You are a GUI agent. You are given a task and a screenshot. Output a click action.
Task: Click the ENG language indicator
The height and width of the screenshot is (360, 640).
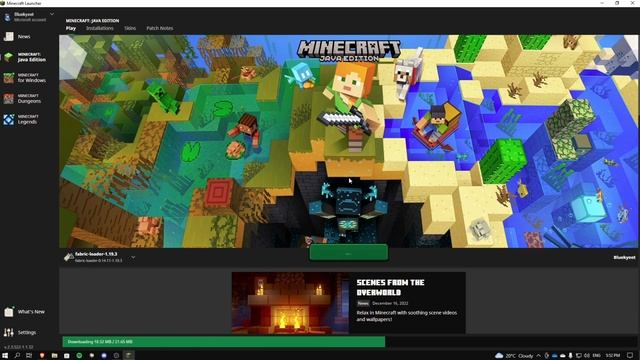[596, 356]
